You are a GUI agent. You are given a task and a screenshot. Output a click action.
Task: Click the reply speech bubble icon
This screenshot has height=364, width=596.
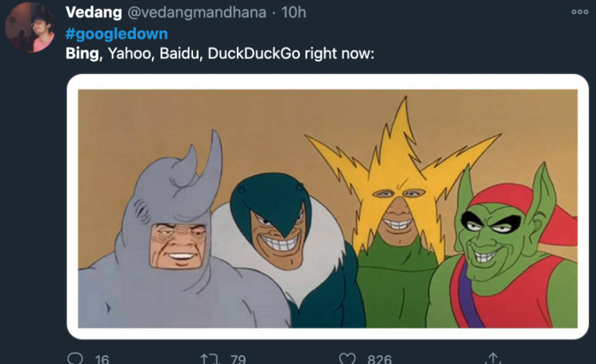[75, 358]
